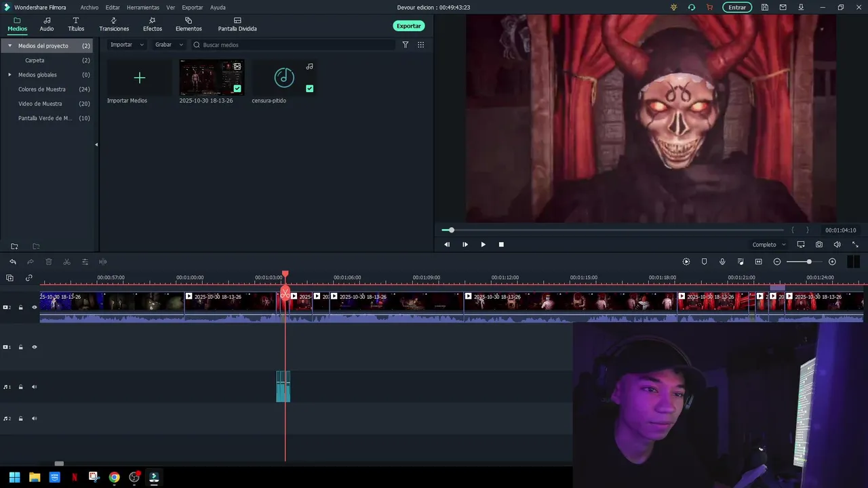Hide video track 2 with eye icon
The image size is (868, 488).
click(35, 308)
